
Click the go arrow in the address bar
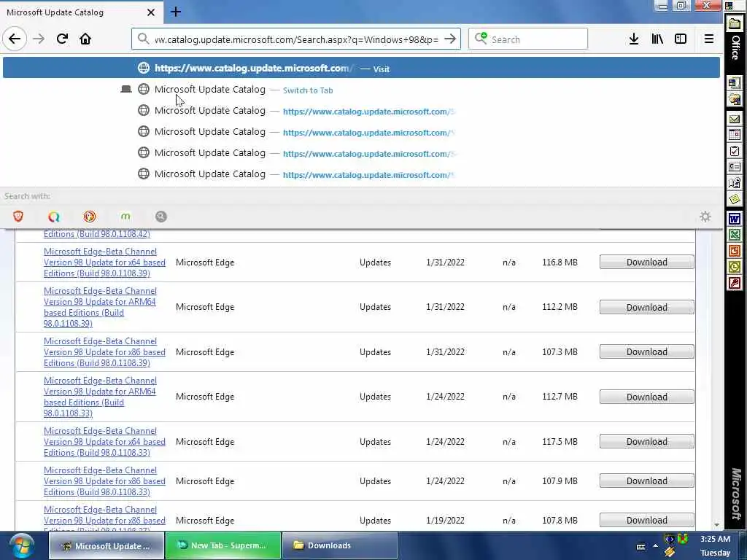coord(449,39)
